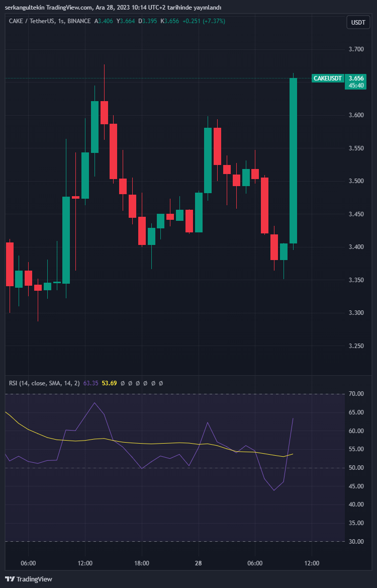Viewport: 377px width, 588px height.
Task: Click the 50.00 RSI midline label
Action: (356, 468)
